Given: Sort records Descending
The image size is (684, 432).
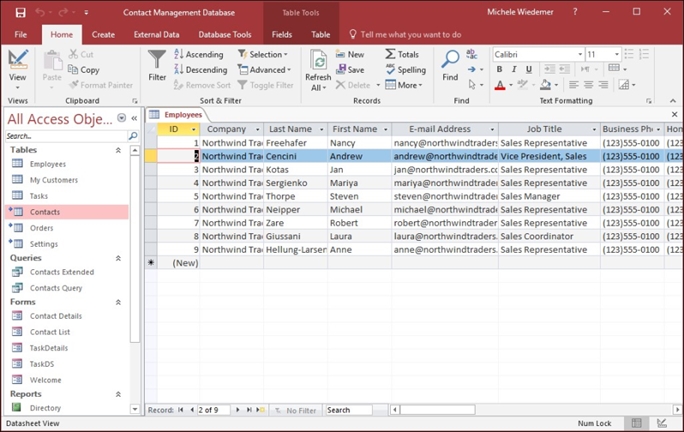Looking at the screenshot, I should click(201, 69).
